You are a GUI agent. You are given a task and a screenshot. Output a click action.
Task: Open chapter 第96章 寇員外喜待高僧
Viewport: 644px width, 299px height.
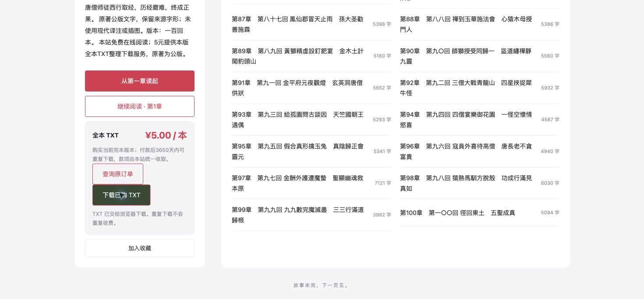pos(480,151)
